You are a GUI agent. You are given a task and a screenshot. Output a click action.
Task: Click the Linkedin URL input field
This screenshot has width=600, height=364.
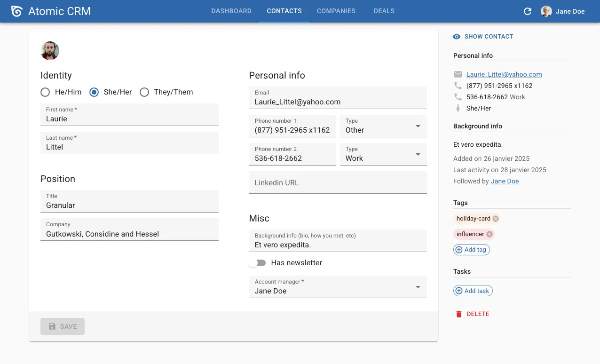point(338,182)
